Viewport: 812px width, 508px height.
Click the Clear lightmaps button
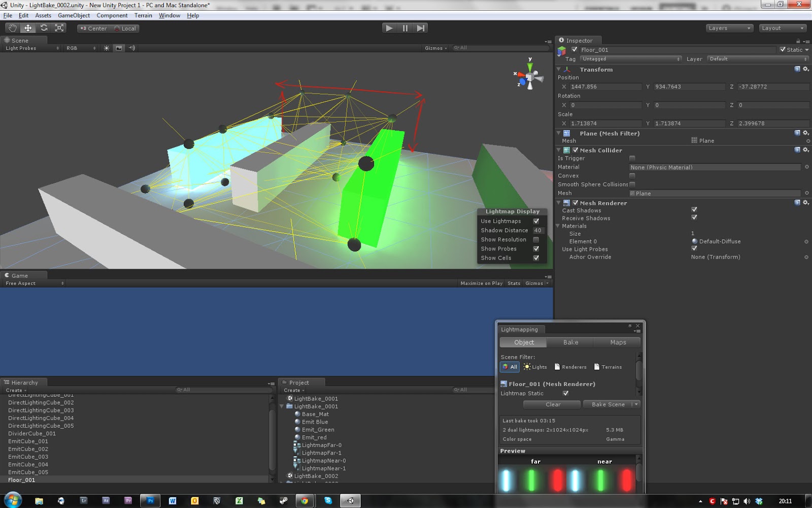click(x=553, y=404)
